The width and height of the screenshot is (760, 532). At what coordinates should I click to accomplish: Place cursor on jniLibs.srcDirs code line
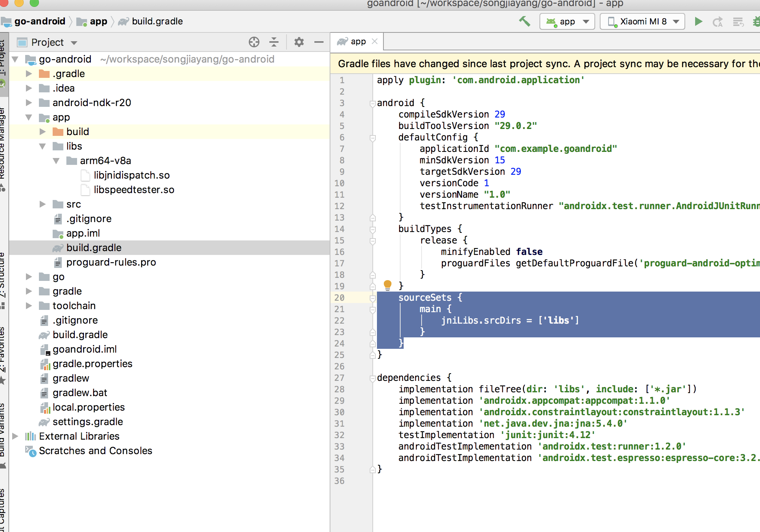[x=510, y=321]
